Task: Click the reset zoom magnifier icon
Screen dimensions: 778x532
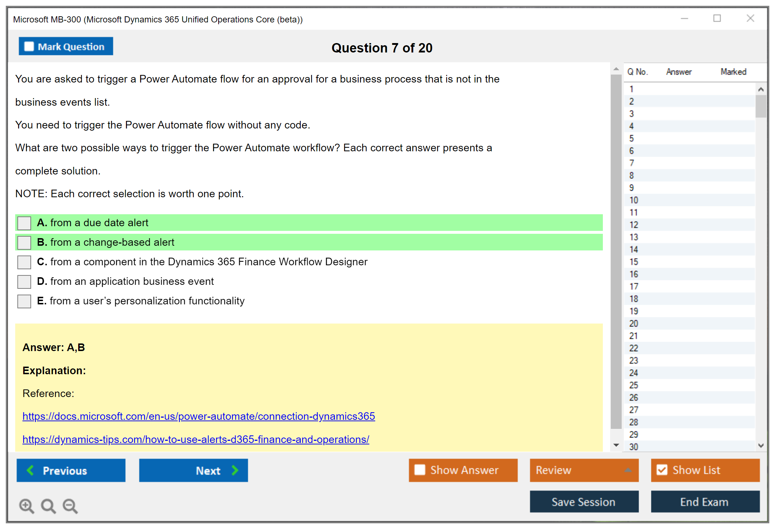Action: click(48, 506)
